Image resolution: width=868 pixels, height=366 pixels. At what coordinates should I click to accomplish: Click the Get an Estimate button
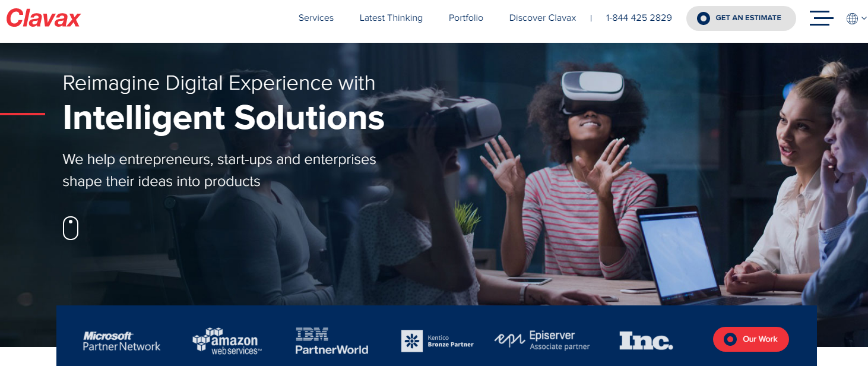tap(741, 18)
